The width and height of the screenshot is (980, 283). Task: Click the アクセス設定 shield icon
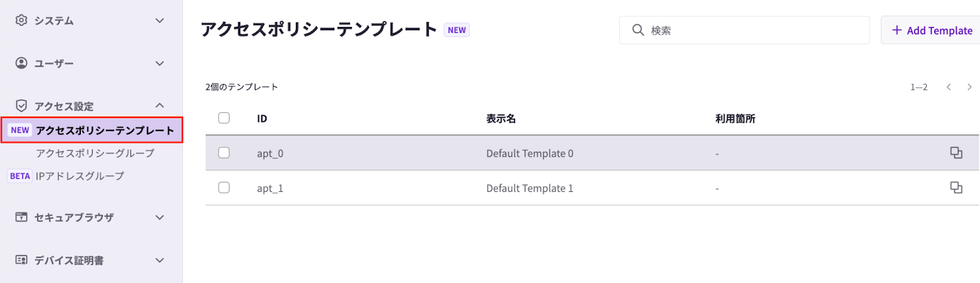(x=21, y=106)
